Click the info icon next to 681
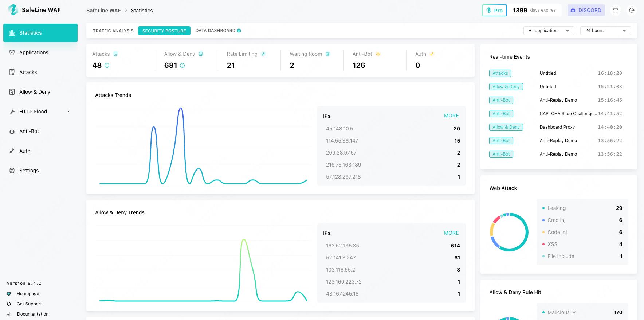Screen dimensions: 644x320 click(x=182, y=66)
